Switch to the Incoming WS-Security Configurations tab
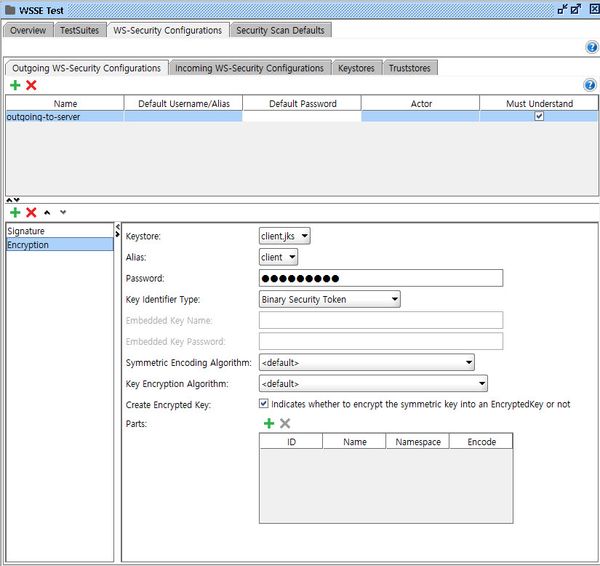 (x=250, y=68)
